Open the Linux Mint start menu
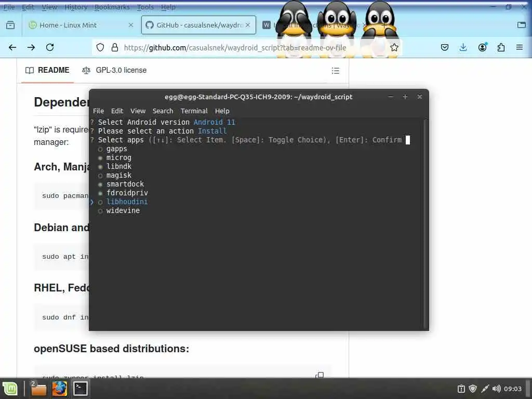The height and width of the screenshot is (399, 532). (10, 389)
